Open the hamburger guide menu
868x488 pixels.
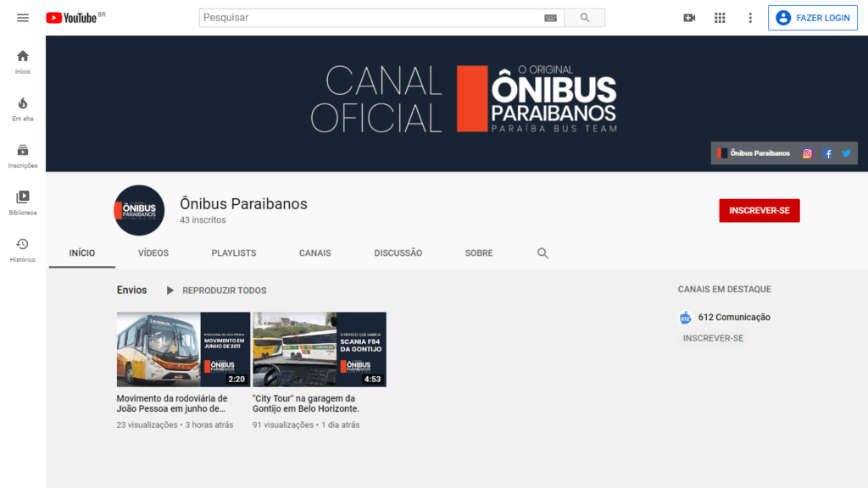tap(23, 18)
